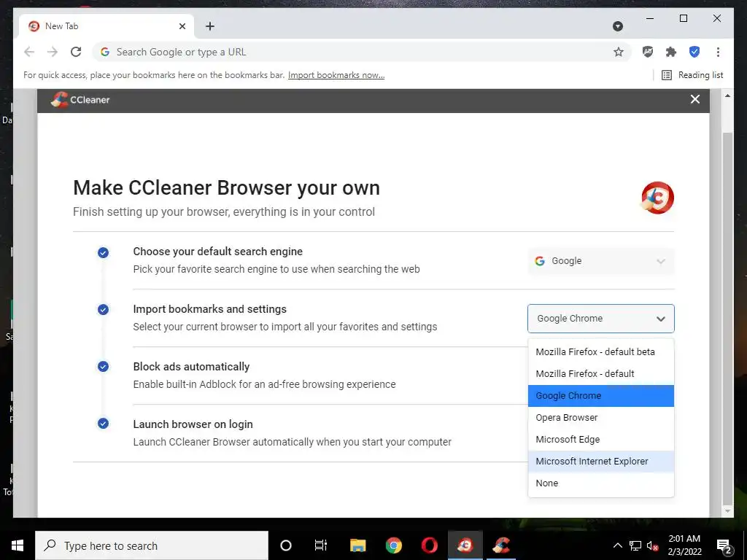
Task: Open the notification center icon
Action: [x=724, y=545]
